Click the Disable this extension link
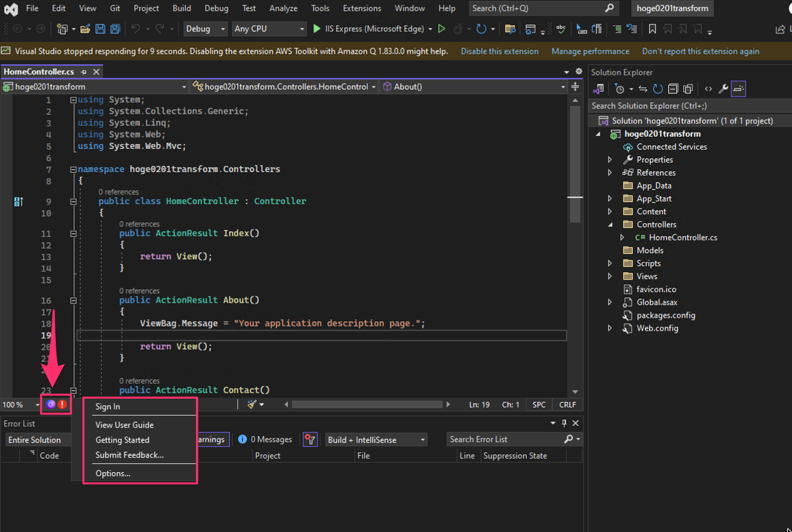This screenshot has height=532, width=792. coord(499,52)
